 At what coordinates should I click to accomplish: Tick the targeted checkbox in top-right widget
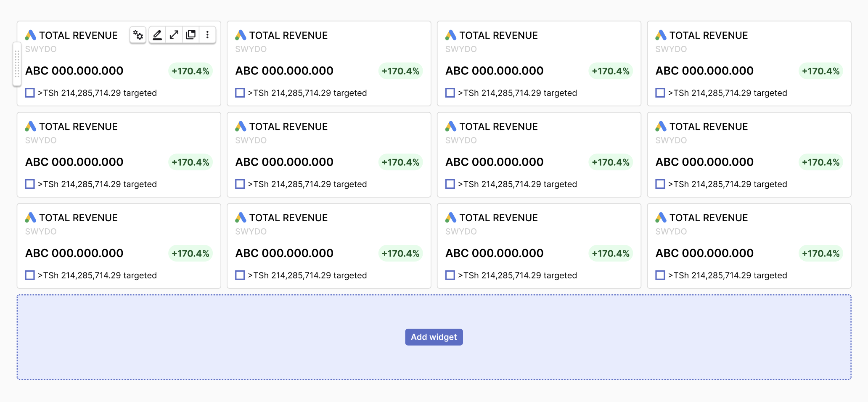click(660, 93)
